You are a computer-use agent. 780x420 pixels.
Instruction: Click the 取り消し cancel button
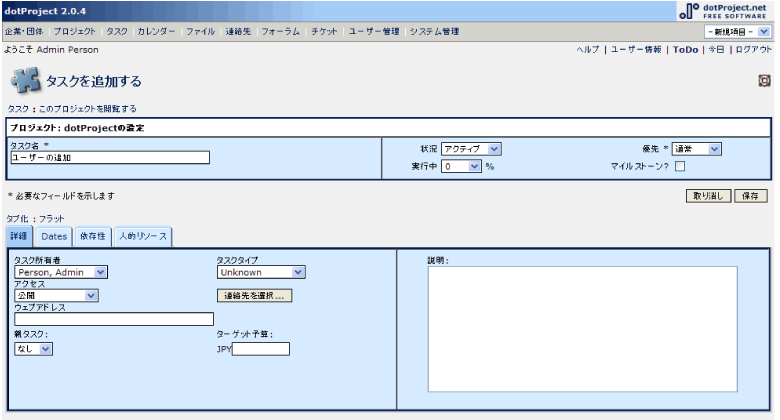[x=708, y=196]
